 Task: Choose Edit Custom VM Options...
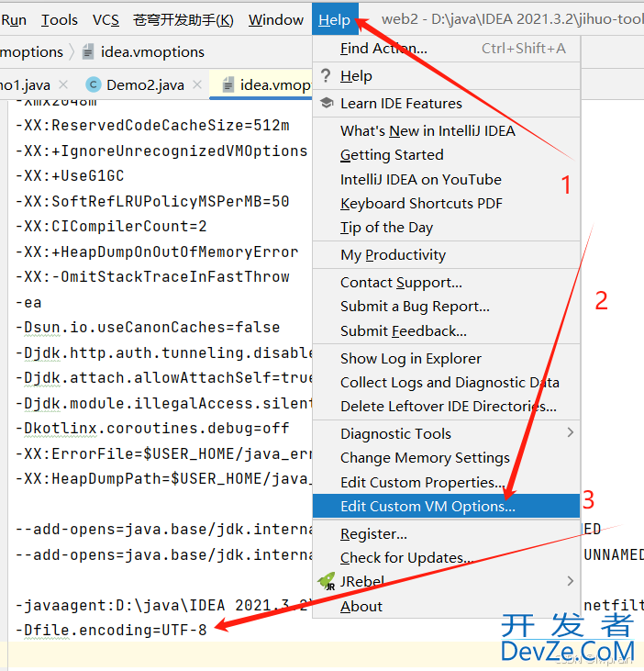[446, 507]
